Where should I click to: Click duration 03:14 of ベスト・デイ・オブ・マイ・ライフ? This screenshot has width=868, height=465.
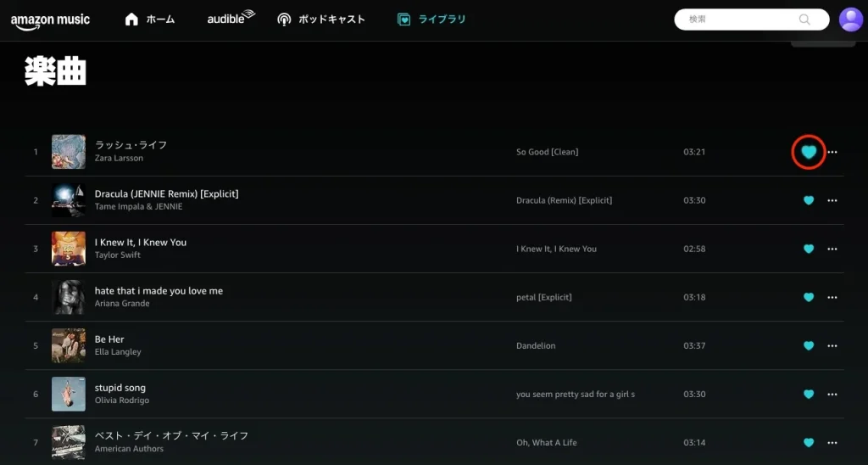(x=694, y=443)
